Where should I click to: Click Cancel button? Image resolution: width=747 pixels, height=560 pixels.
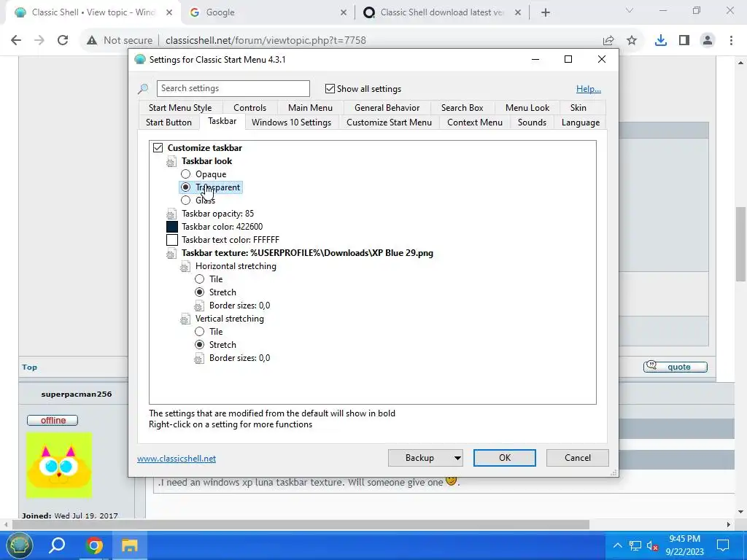578,458
